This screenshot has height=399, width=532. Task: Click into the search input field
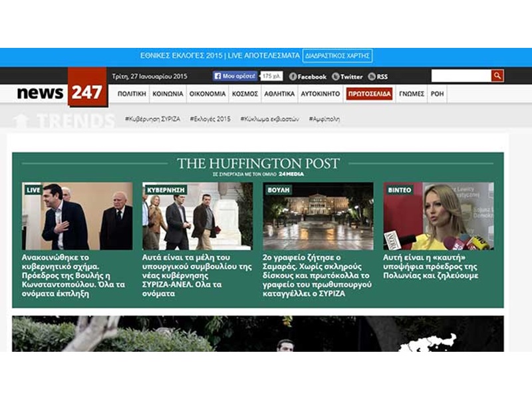(x=461, y=76)
